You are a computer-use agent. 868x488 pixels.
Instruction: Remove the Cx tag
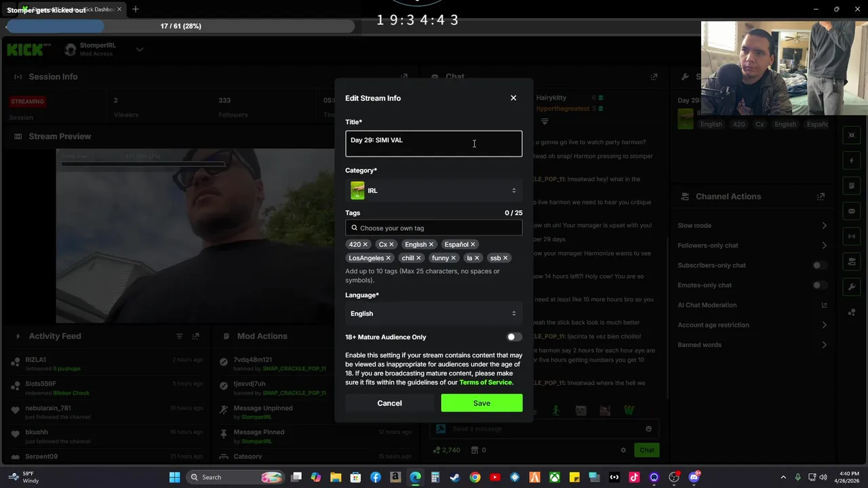pyautogui.click(x=391, y=245)
